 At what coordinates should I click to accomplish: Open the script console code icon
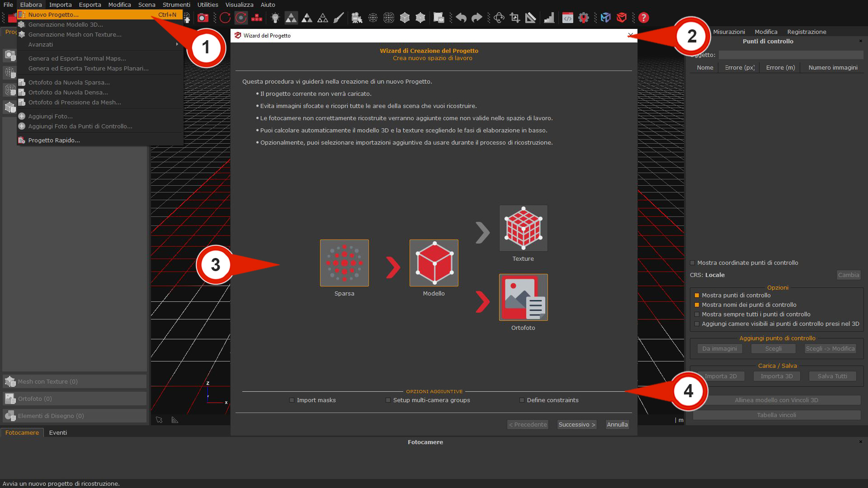coord(568,18)
